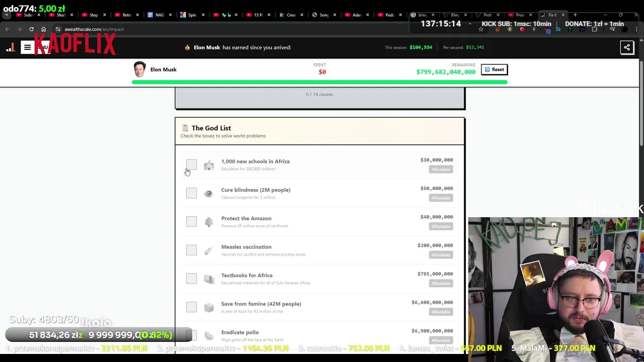Open site info icon left of URL
Image resolution: width=644 pixels, height=362 pixels.
point(58,29)
